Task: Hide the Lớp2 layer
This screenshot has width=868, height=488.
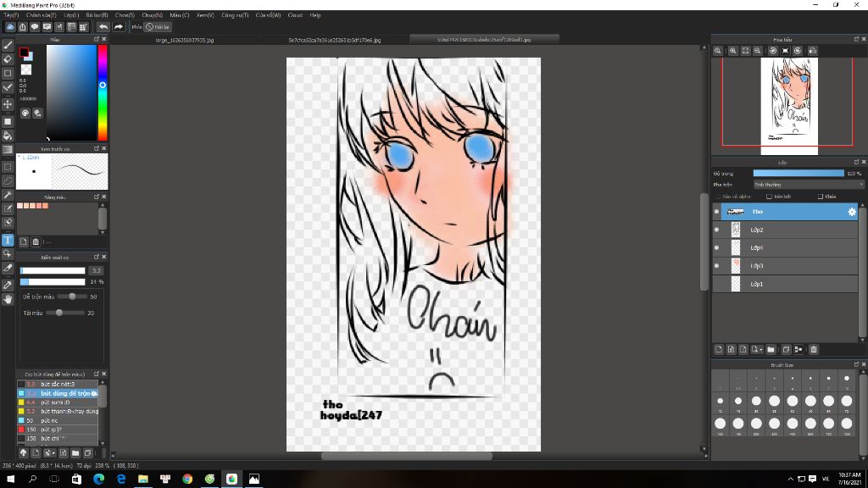Action: [716, 230]
